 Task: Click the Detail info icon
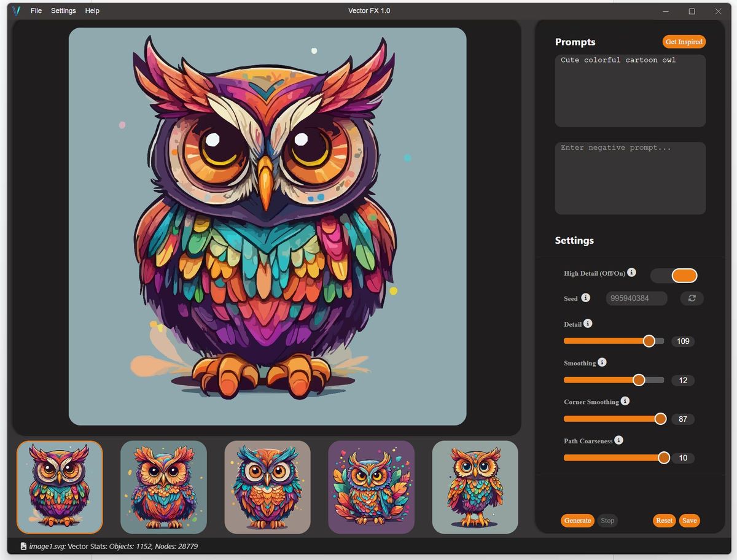589,323
